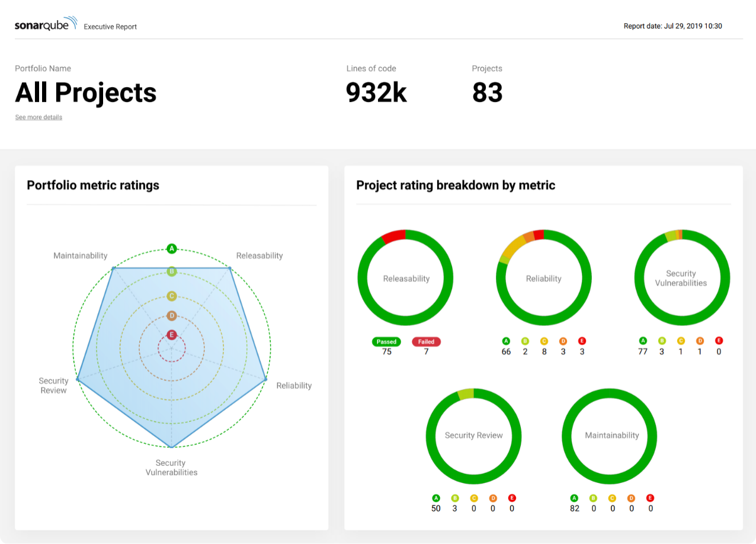Toggle the B grade filter under Maintainability
The width and height of the screenshot is (756, 544).
592,498
